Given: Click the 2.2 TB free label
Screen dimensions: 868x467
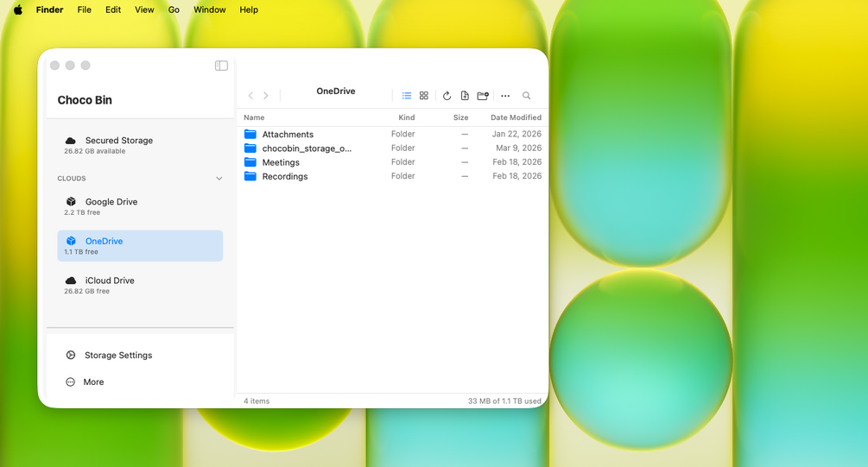Looking at the screenshot, I should pyautogui.click(x=82, y=212).
